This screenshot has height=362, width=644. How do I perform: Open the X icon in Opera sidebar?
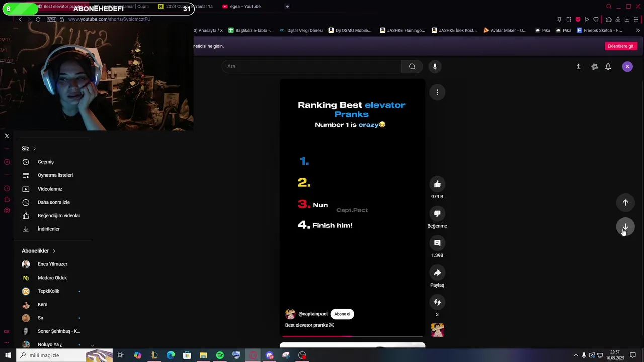pos(7,136)
